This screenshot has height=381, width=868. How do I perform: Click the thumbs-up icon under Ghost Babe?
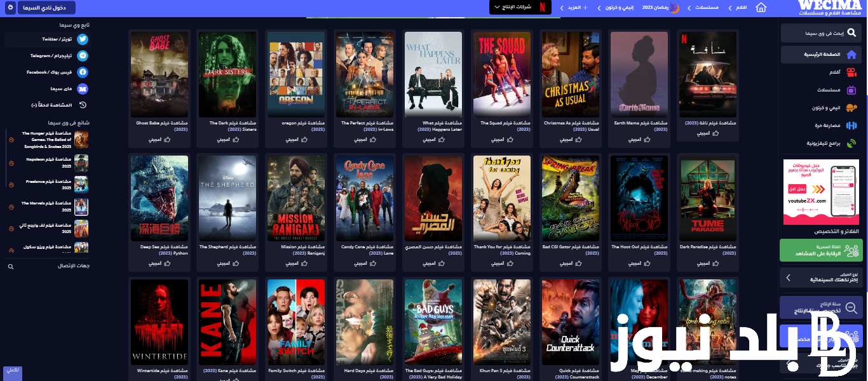(x=166, y=139)
